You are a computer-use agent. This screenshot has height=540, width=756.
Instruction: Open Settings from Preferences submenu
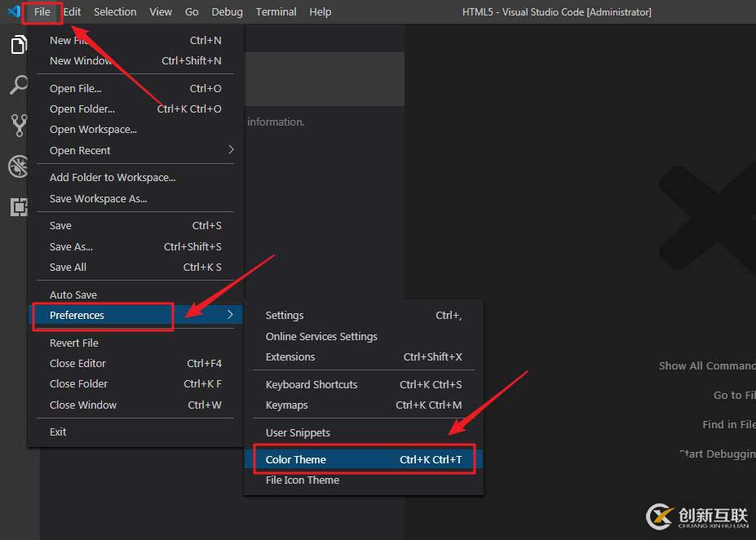[x=364, y=316]
